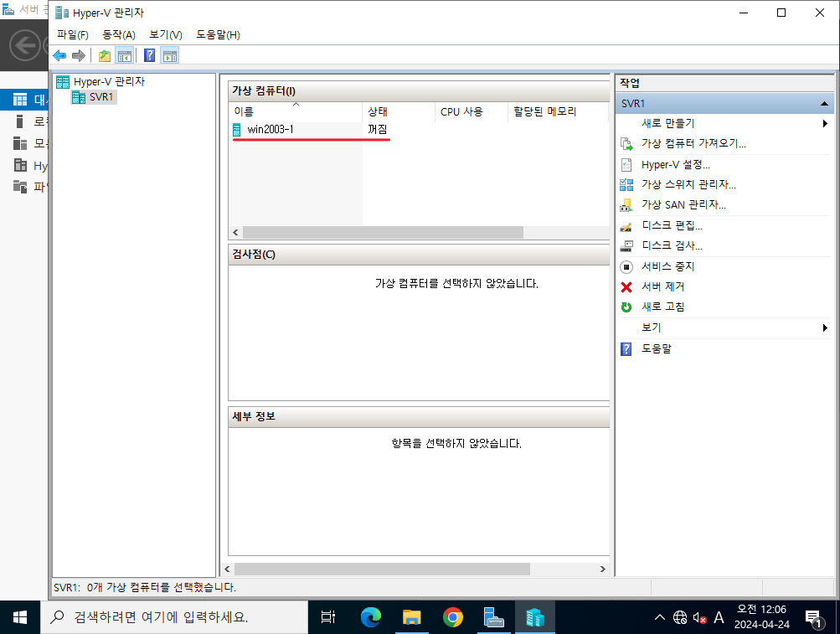
Task: Click 새로 고침 refresh action
Action: [x=662, y=307]
